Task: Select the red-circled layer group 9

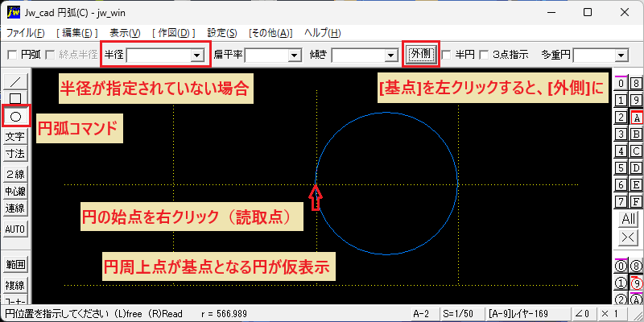Action: click(636, 283)
